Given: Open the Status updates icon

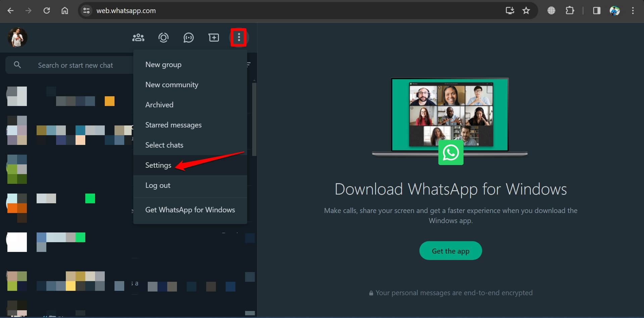Looking at the screenshot, I should [163, 38].
